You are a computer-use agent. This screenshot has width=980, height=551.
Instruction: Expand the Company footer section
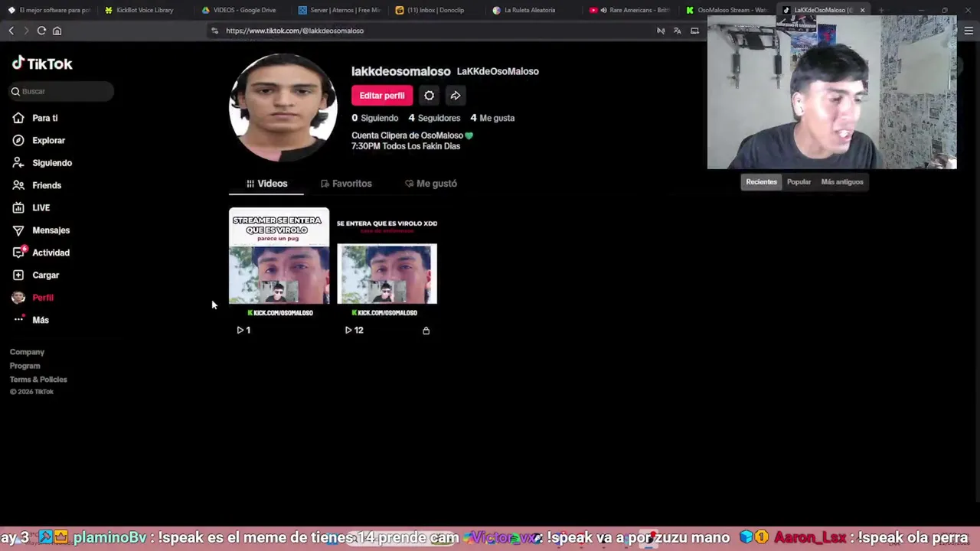(27, 352)
